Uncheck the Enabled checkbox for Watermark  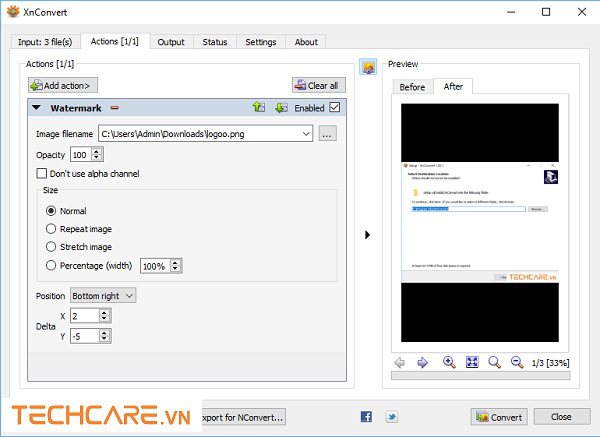tap(335, 107)
